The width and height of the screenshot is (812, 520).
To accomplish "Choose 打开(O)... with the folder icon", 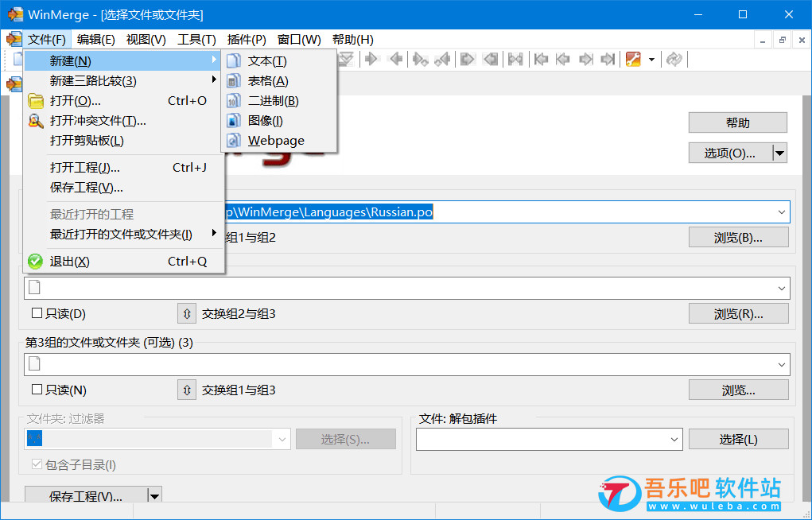I will (124, 100).
